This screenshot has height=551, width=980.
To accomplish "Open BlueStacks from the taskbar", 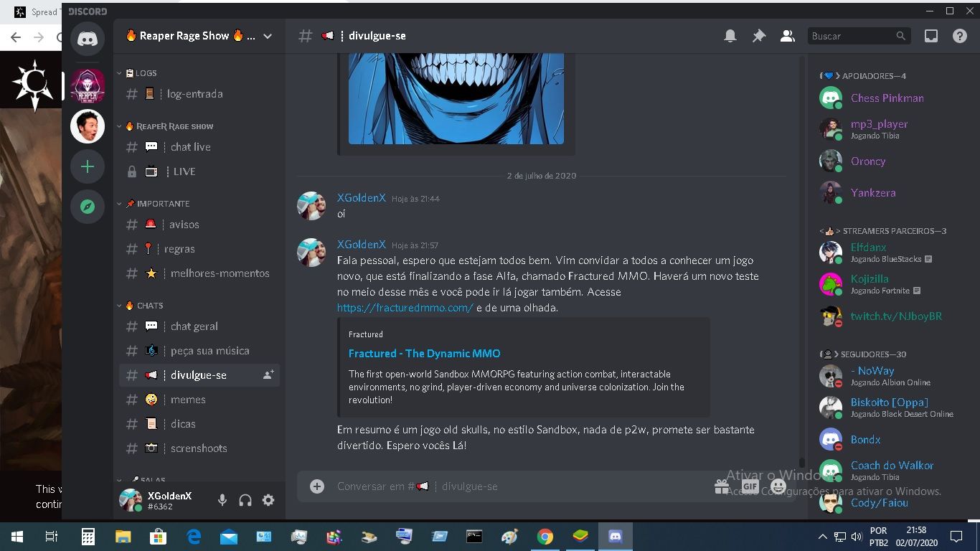I will pos(580,537).
